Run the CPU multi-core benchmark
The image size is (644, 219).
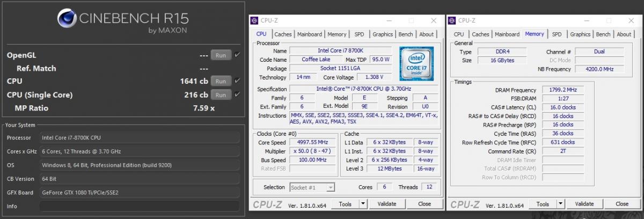click(x=221, y=81)
